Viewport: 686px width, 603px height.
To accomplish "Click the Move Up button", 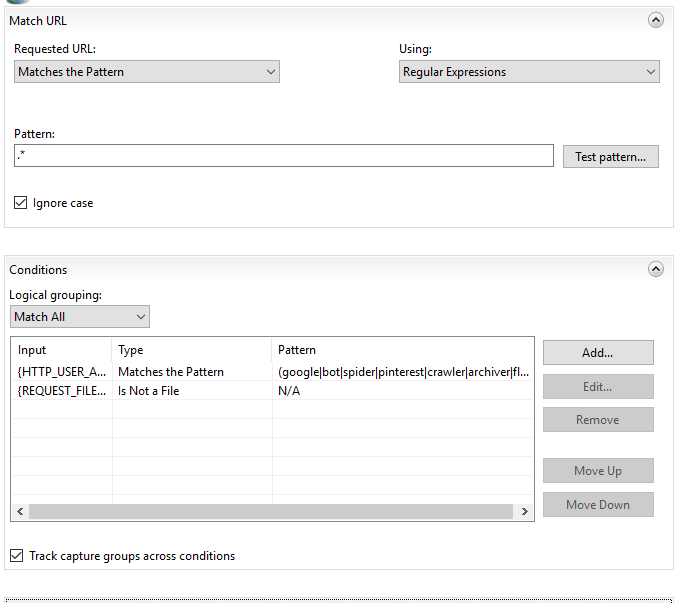I will [597, 471].
